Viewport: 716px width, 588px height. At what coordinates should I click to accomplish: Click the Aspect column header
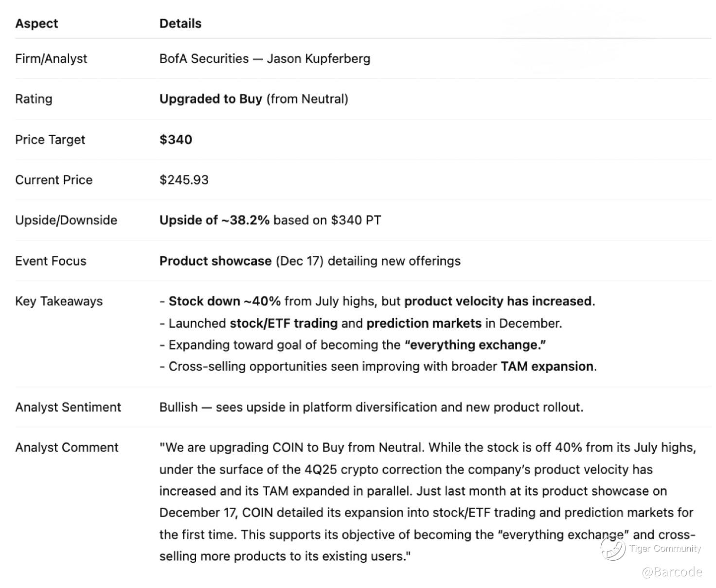[x=36, y=23]
